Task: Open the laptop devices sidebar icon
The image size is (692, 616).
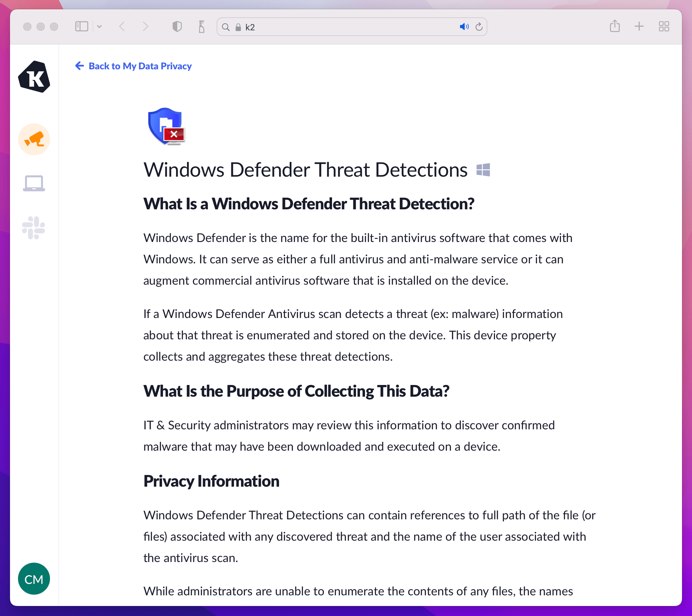Action: click(34, 183)
